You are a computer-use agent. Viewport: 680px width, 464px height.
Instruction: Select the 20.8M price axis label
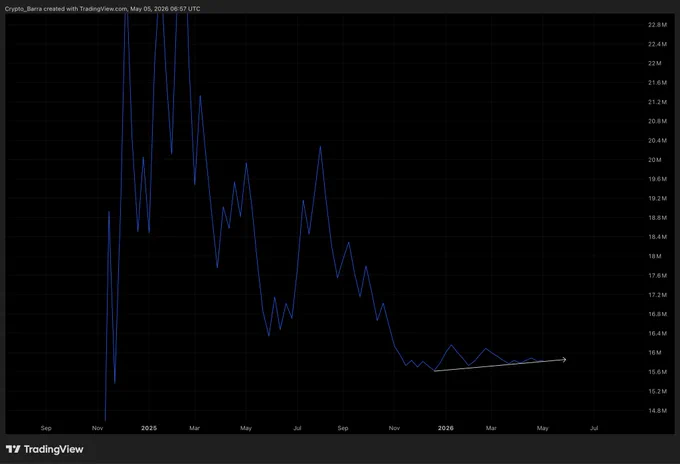click(x=657, y=121)
